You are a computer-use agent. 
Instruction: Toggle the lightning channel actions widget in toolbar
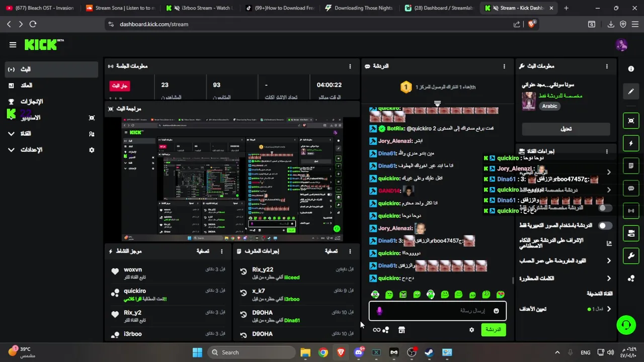[631, 143]
